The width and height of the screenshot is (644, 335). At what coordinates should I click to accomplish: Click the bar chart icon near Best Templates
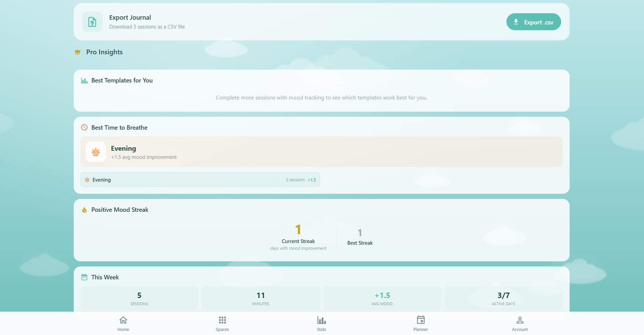(x=84, y=80)
